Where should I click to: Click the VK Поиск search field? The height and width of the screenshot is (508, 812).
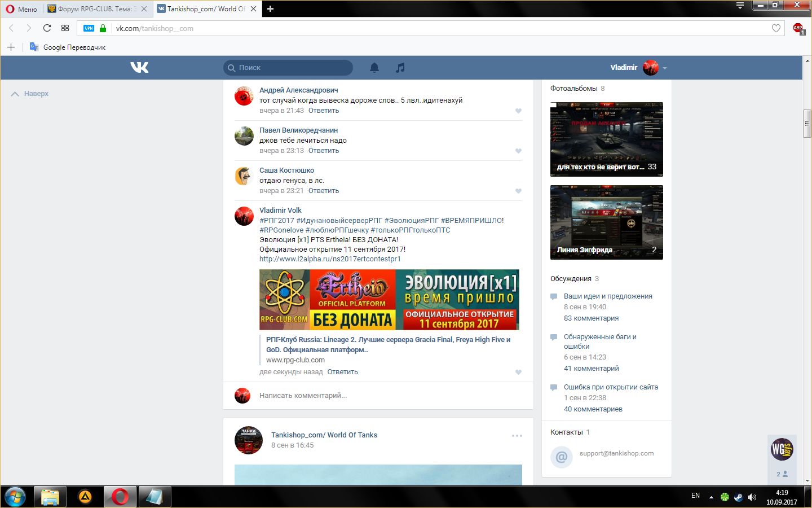(x=288, y=68)
